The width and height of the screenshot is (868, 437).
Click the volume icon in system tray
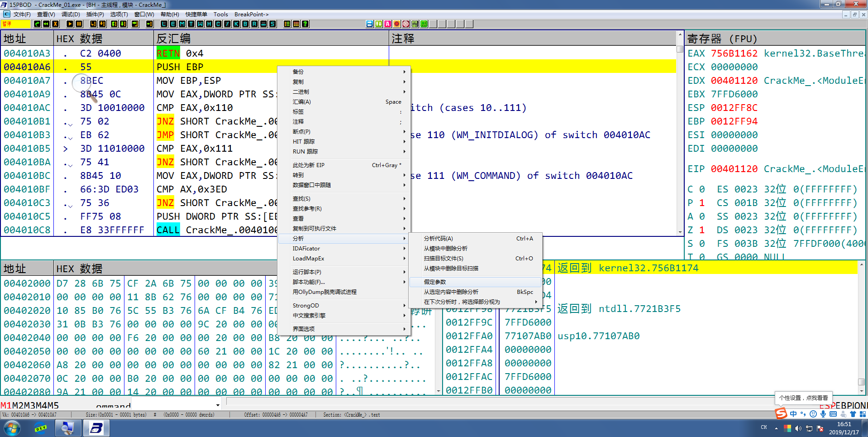[798, 428]
